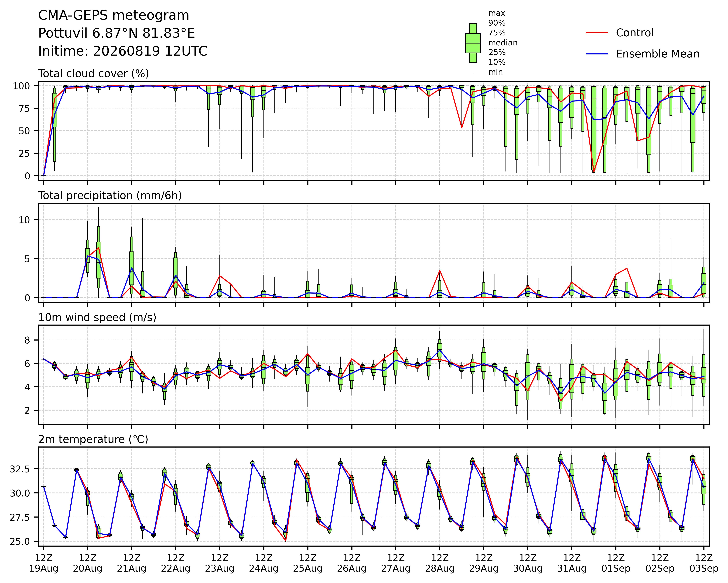
Task: Click the red Control legend line
Action: point(597,33)
